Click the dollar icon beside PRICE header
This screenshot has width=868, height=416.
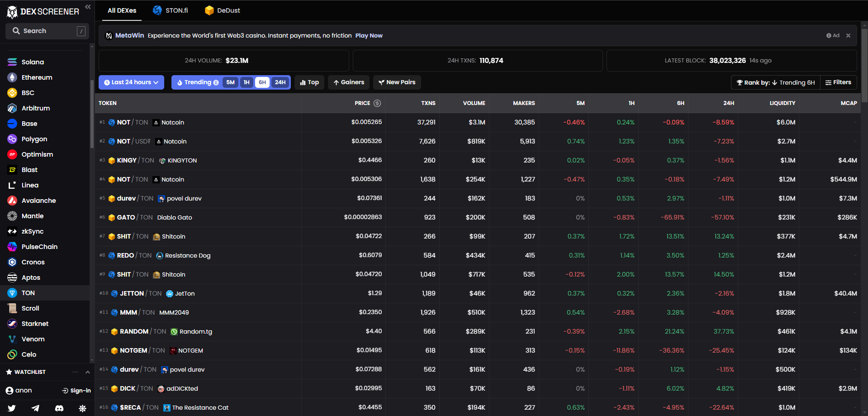click(377, 103)
